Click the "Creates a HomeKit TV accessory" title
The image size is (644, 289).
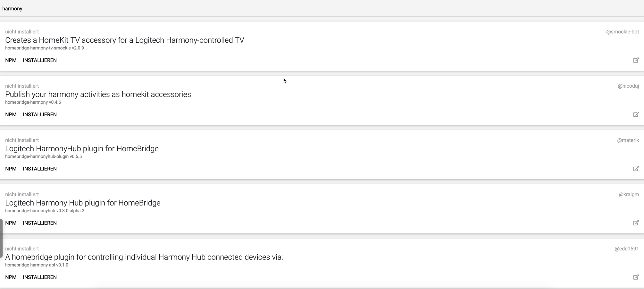[125, 40]
